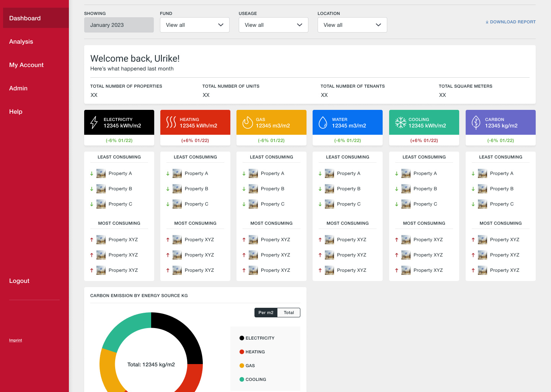Click red up arrow for last Heating Property XYZ
Screen dimensions: 551x392
point(168,270)
